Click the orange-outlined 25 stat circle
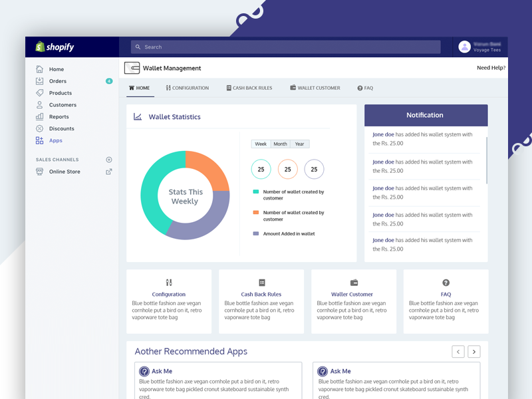 [x=288, y=169]
